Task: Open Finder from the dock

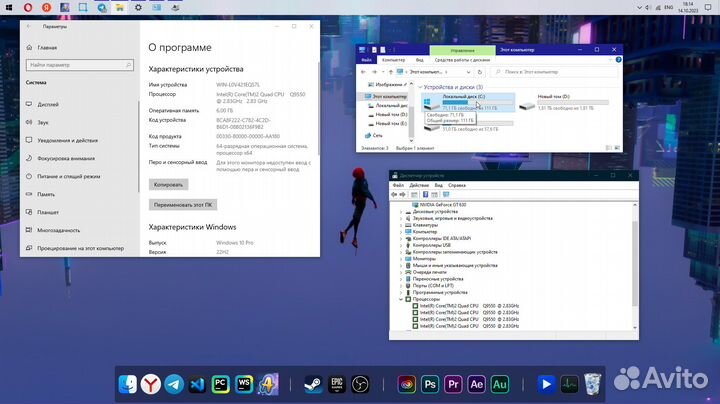Action: tap(128, 384)
